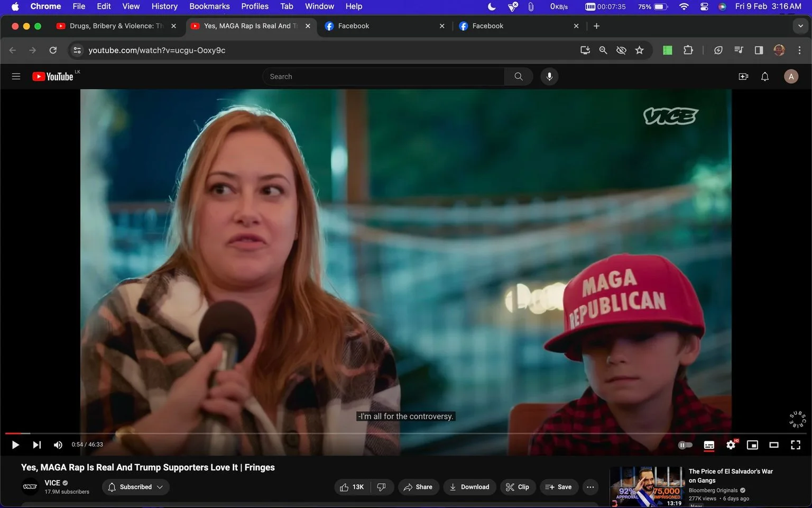Open Chrome three-dot menu

point(799,50)
